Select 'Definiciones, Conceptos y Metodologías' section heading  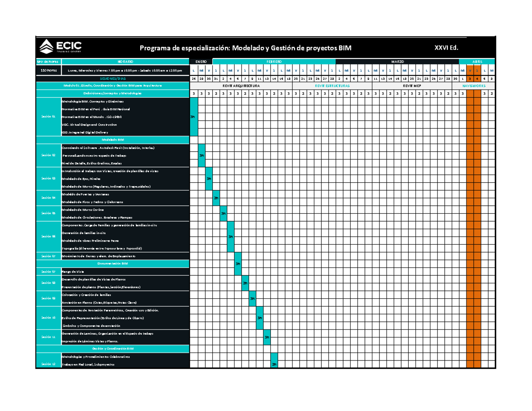click(x=113, y=94)
